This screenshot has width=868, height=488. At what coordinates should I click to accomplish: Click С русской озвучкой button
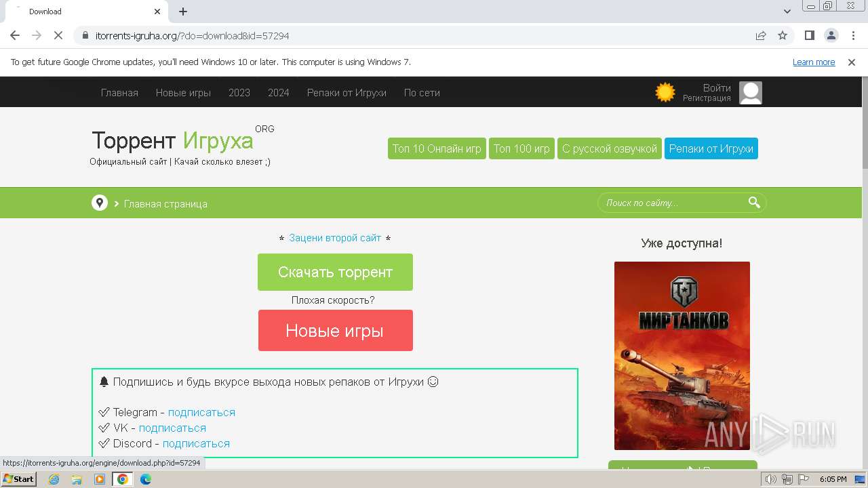click(x=610, y=148)
